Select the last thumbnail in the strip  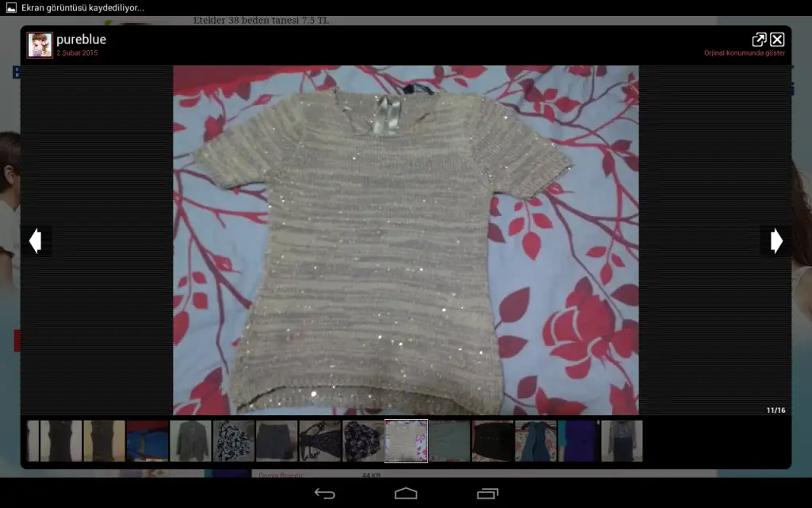[x=622, y=441]
